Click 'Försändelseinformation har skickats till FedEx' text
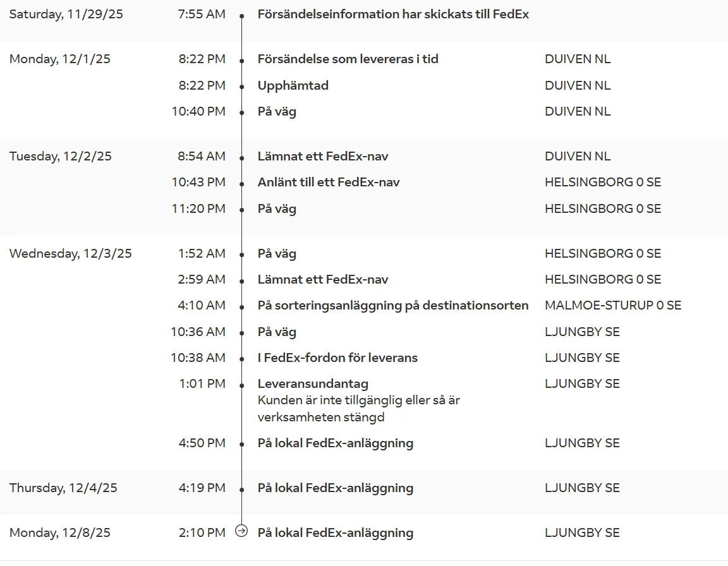The image size is (728, 566). (x=393, y=15)
